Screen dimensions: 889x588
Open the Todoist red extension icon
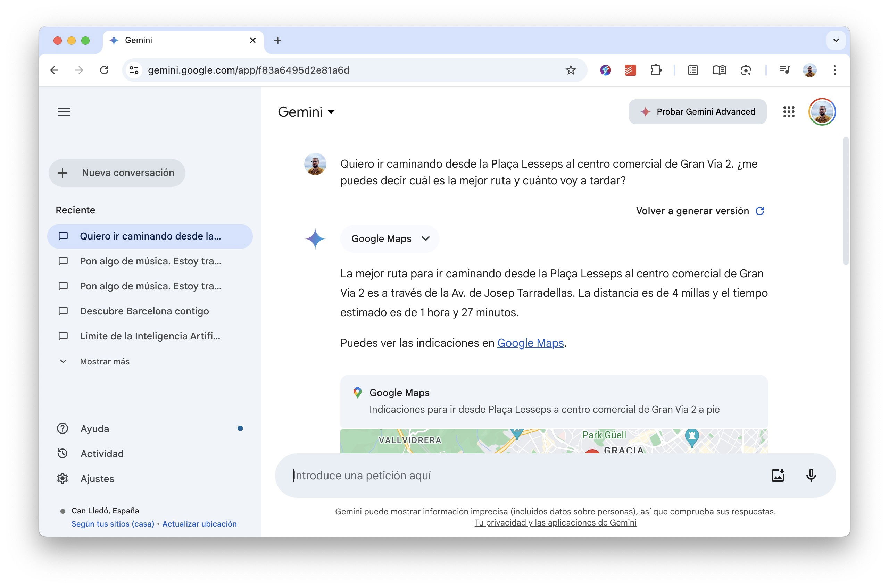pos(630,70)
